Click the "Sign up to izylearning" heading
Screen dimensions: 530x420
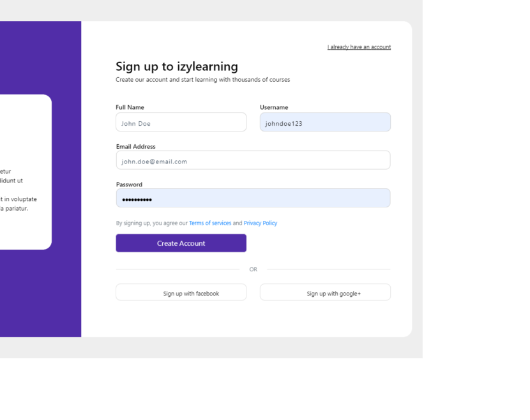click(177, 66)
